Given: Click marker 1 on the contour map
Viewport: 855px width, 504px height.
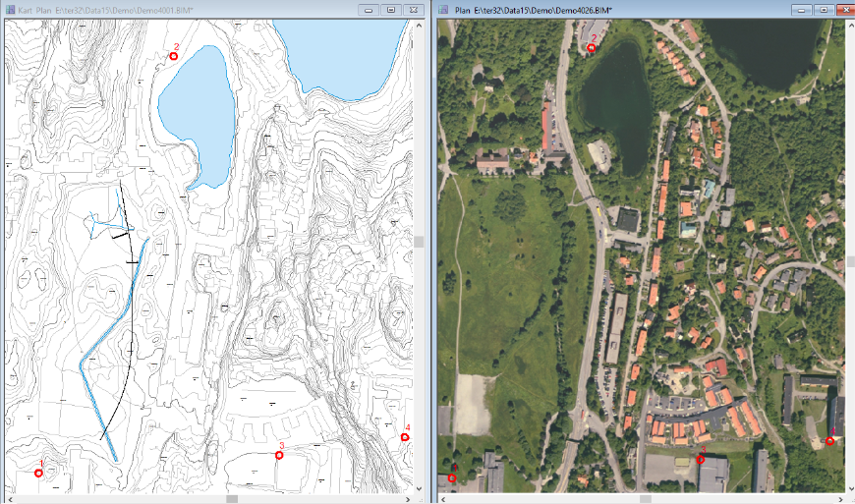Looking at the screenshot, I should (x=39, y=473).
